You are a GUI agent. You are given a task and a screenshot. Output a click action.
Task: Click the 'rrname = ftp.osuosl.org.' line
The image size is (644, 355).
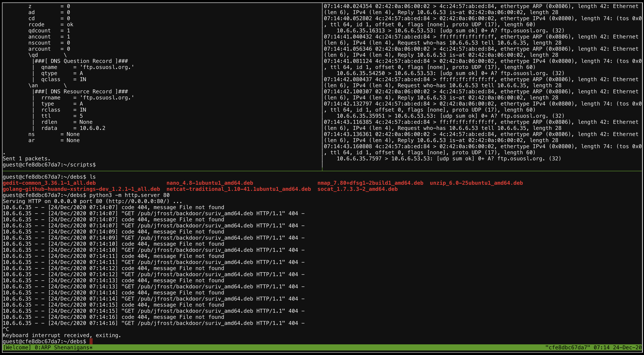click(88, 98)
